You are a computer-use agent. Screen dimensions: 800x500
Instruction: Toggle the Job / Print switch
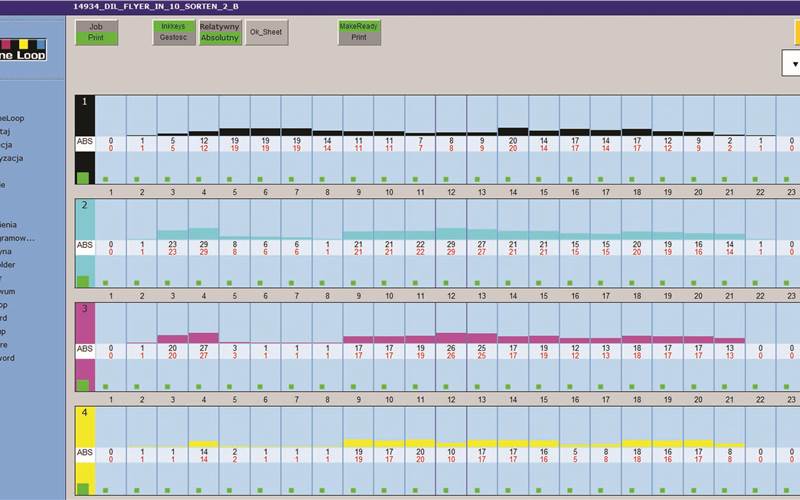[x=96, y=32]
